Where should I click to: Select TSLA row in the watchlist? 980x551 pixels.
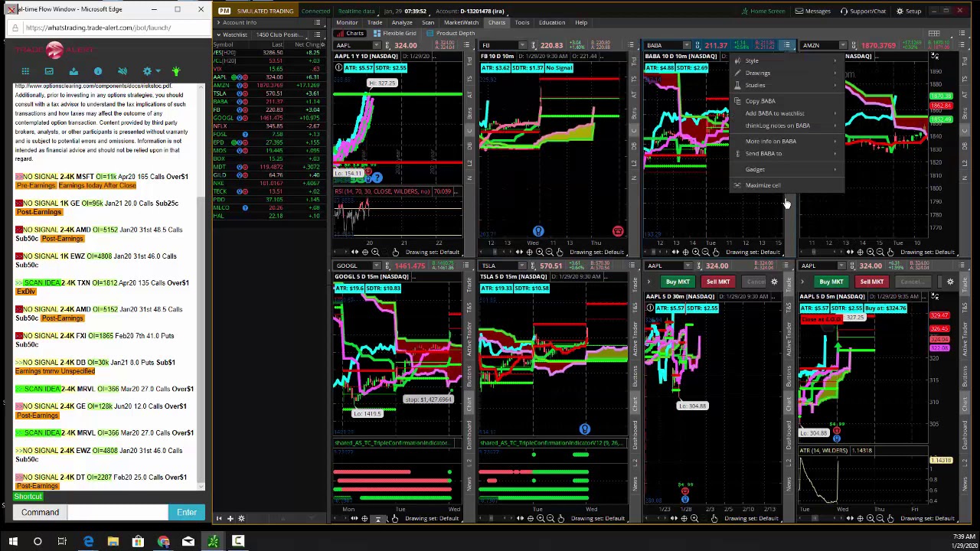(269, 93)
